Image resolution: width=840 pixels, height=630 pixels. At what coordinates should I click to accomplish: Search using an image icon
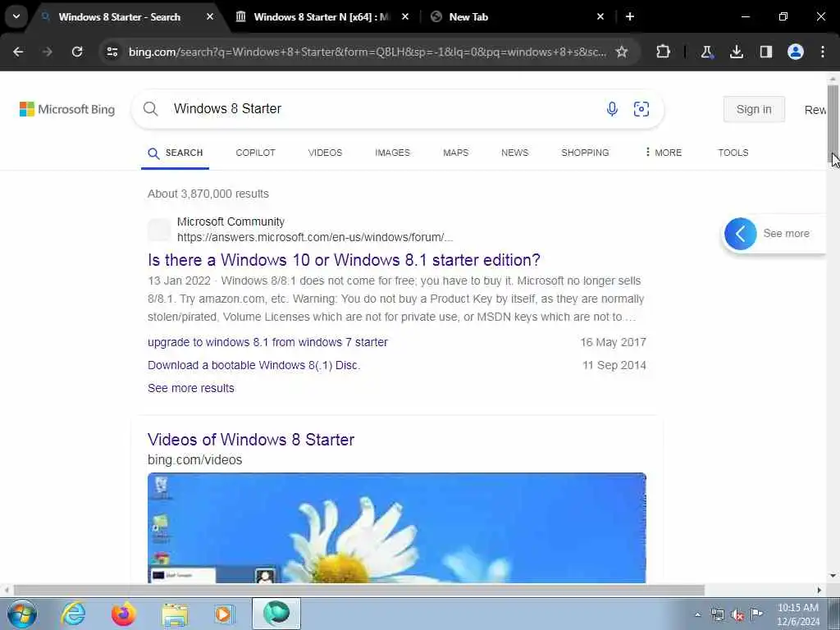pos(641,109)
